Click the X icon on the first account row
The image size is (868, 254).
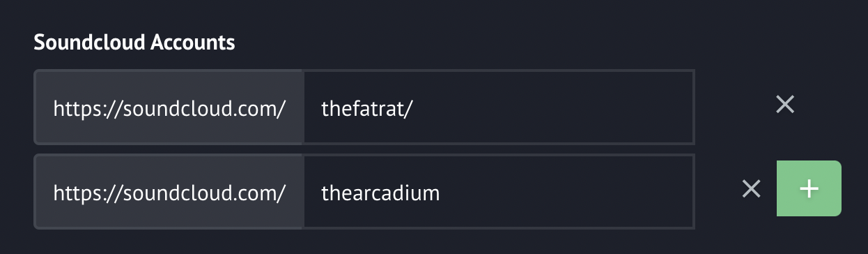[785, 105]
